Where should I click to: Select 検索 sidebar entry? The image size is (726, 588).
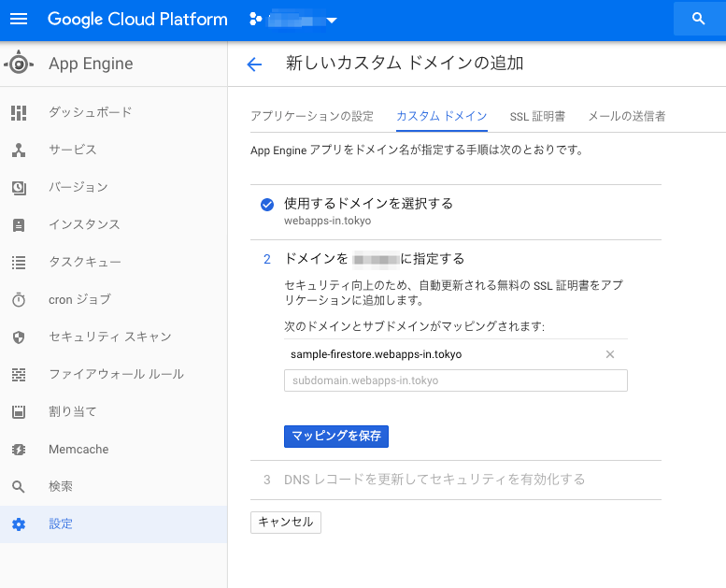tap(113, 486)
